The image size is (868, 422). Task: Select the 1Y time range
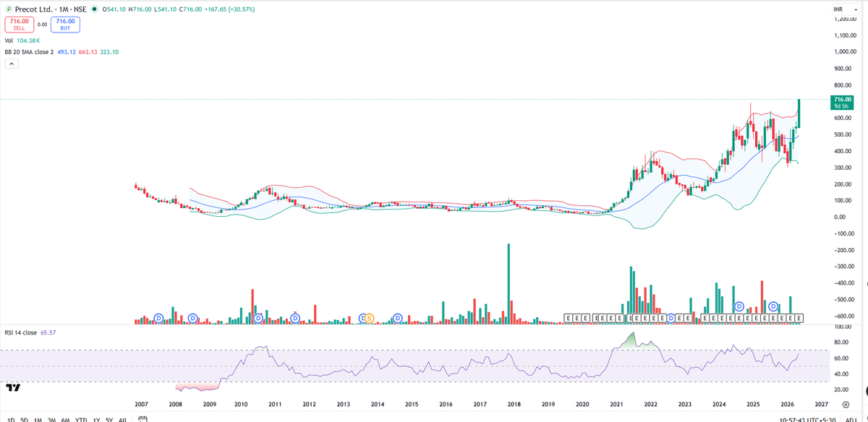pyautogui.click(x=95, y=420)
